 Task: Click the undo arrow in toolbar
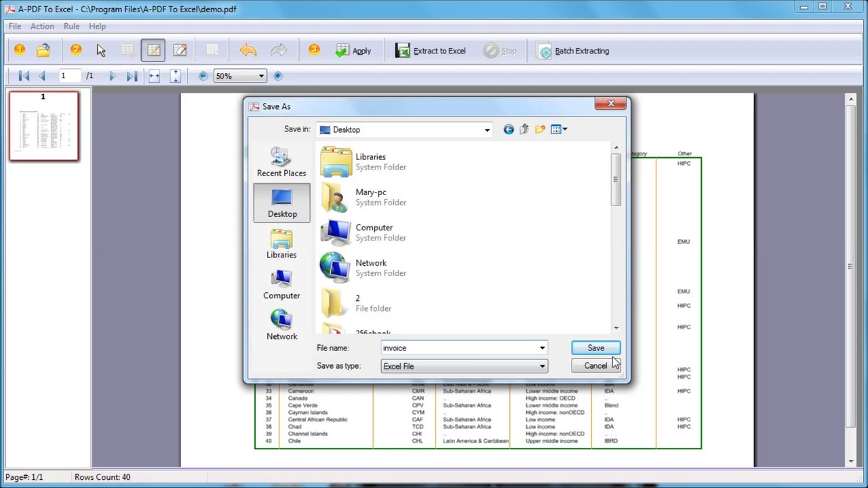point(248,51)
